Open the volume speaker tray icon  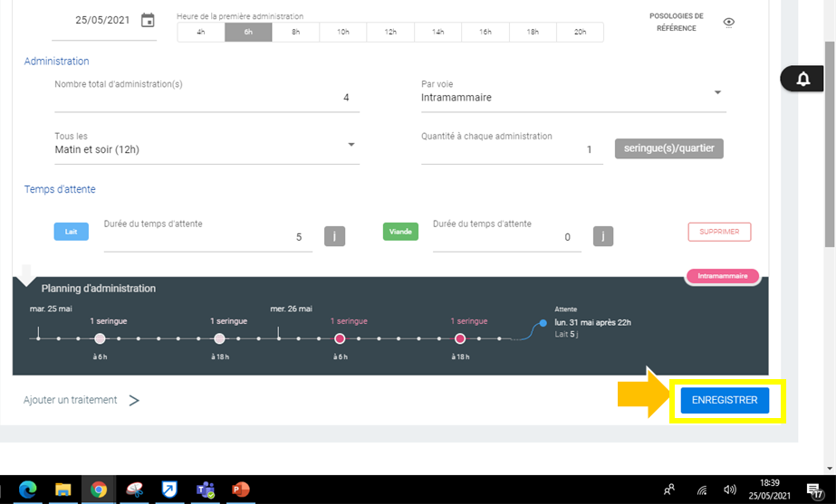730,490
